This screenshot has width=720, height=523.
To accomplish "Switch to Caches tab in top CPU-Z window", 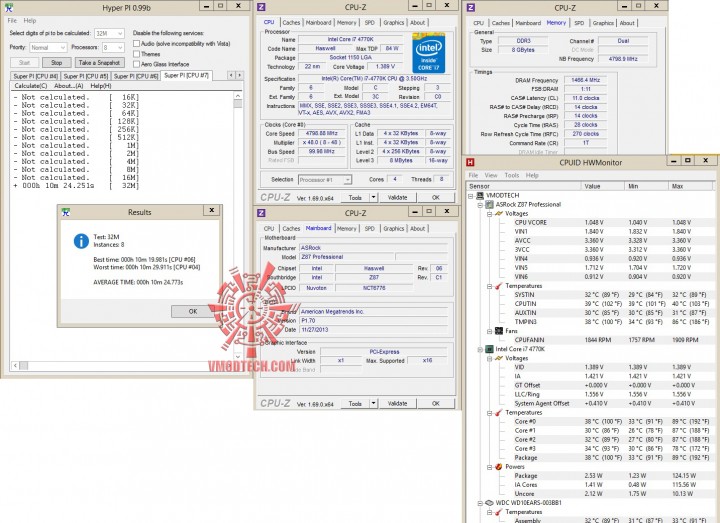I will pos(291,22).
